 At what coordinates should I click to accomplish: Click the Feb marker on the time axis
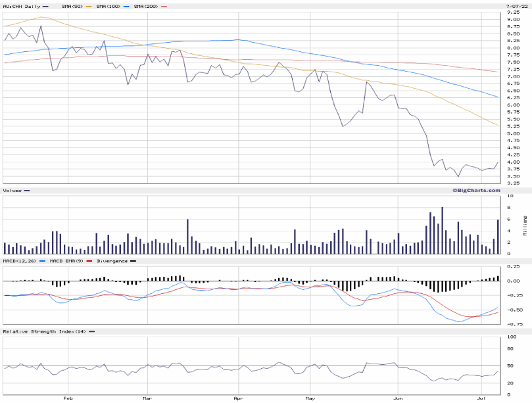(x=67, y=398)
